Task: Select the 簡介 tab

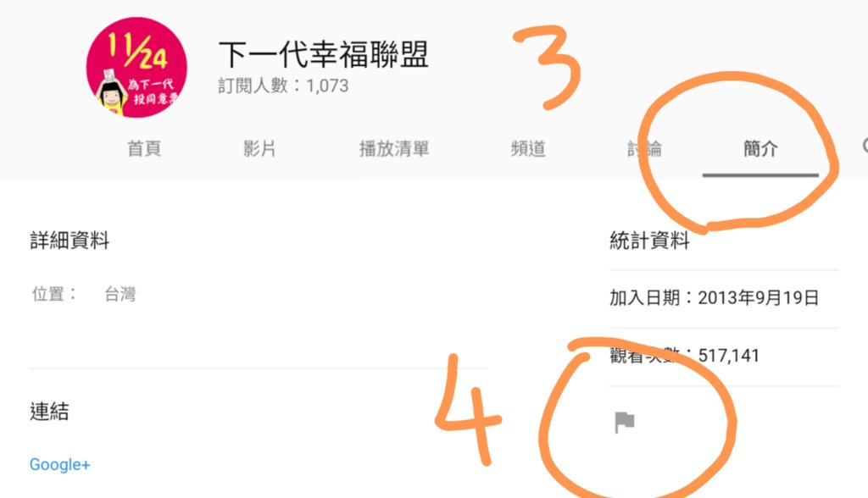Action: tap(760, 149)
